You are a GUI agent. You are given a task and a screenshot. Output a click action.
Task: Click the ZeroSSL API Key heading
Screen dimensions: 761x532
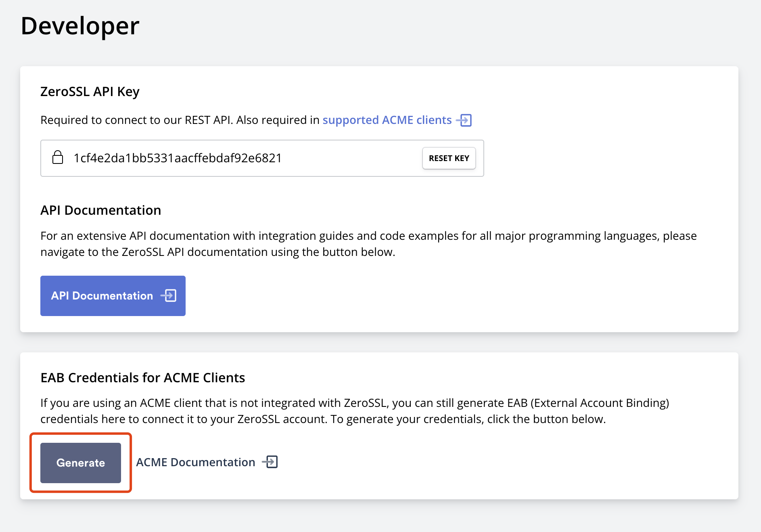(90, 92)
